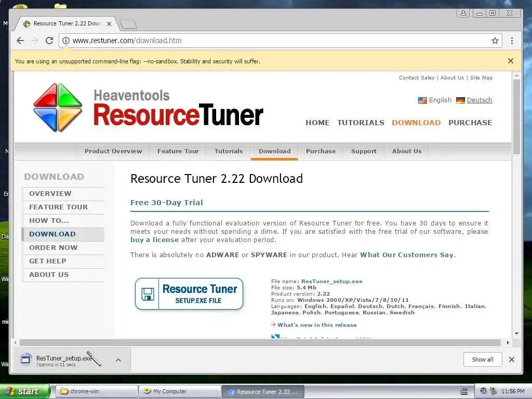Open the Chrome three-dot menu

(512, 41)
